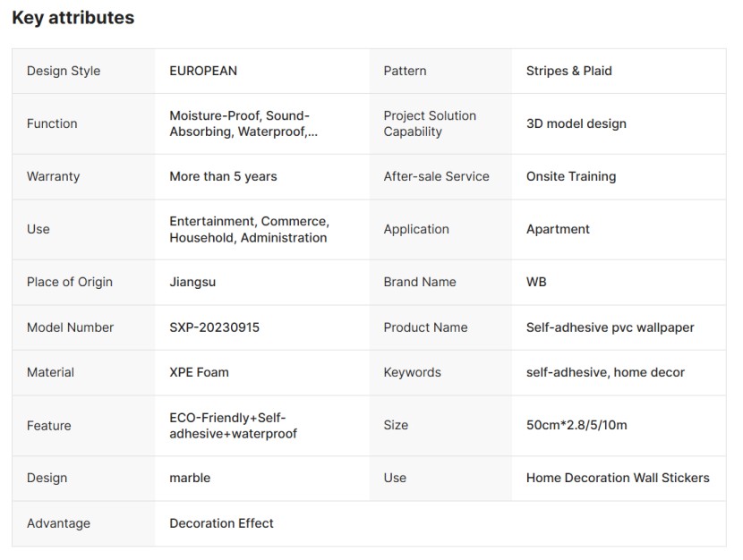Select the More than 5 years warranty
The height and width of the screenshot is (560, 743).
[x=223, y=176]
